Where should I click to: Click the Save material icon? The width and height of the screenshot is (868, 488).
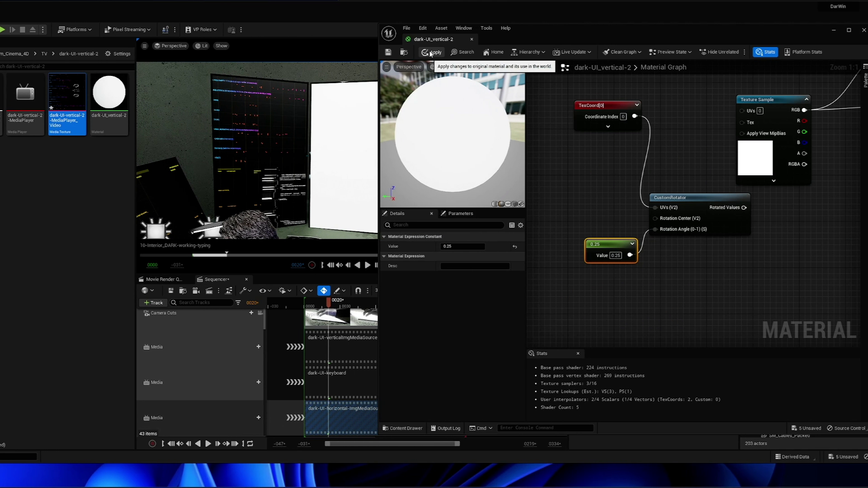388,52
